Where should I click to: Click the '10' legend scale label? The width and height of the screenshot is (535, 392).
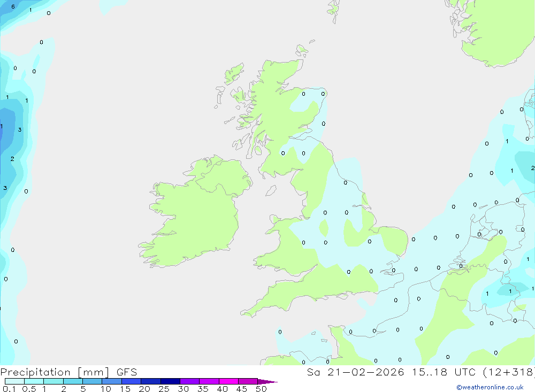pos(105,389)
